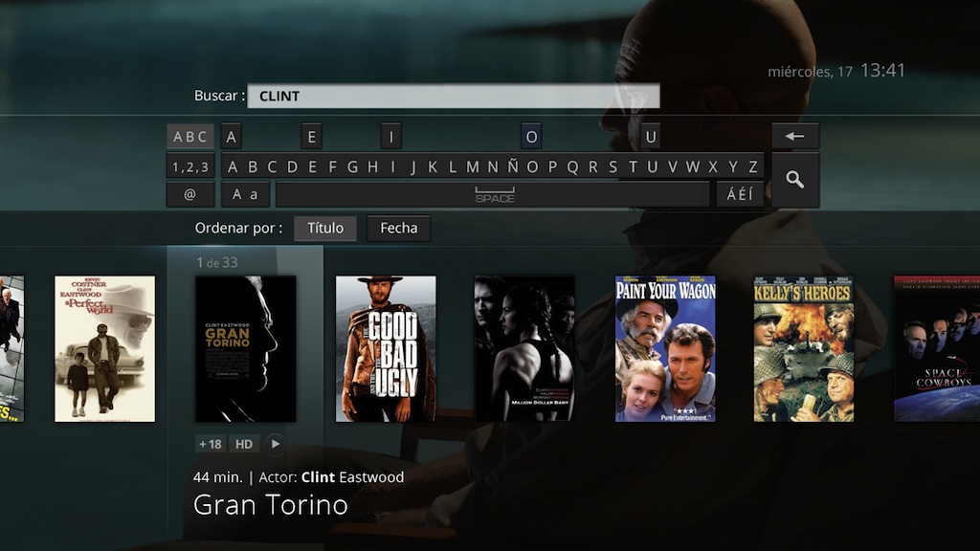
Task: Select the Million Dollar Baby poster
Action: click(x=524, y=349)
